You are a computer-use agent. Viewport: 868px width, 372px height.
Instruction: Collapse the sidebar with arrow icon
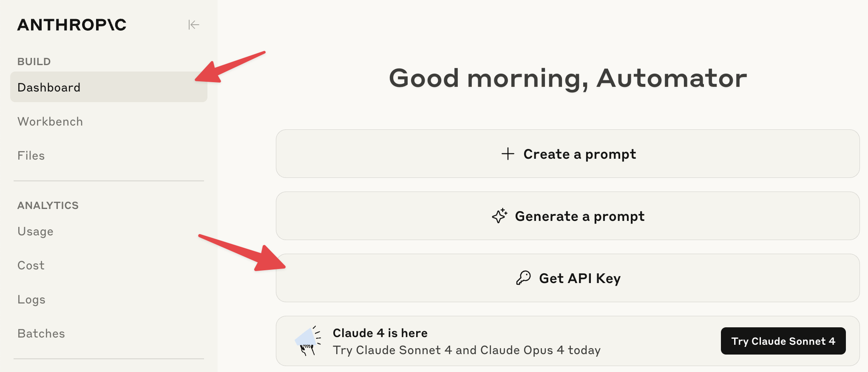coord(194,25)
